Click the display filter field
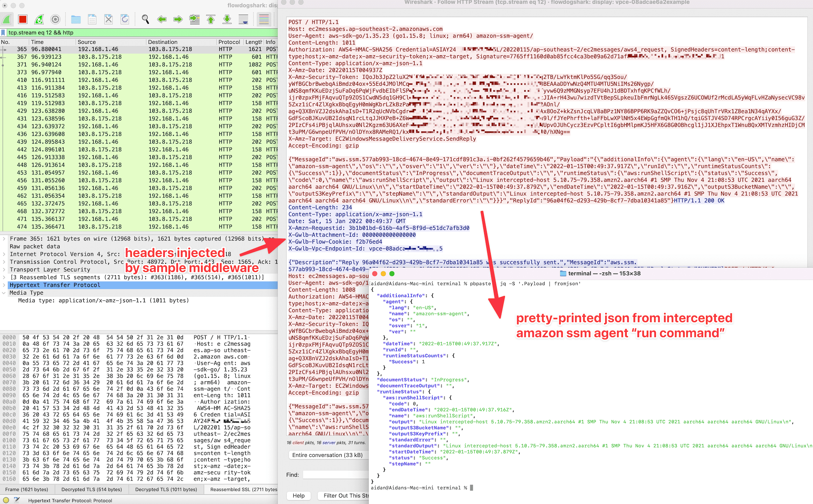Screen dimensions: 813x504 click(142, 33)
